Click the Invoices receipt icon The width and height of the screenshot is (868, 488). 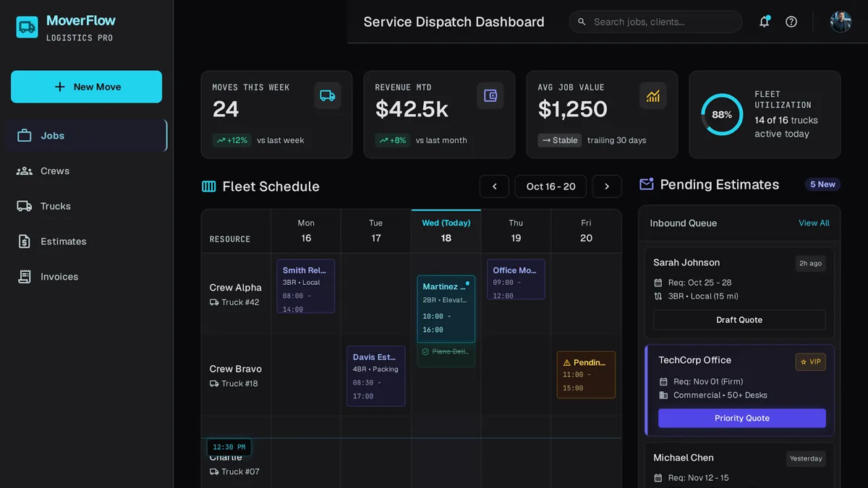tap(25, 277)
